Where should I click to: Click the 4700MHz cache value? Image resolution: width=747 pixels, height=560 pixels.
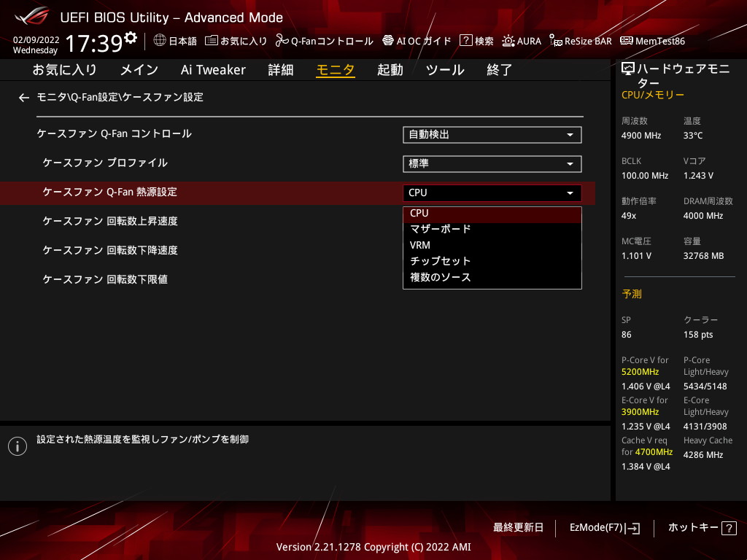(x=654, y=452)
